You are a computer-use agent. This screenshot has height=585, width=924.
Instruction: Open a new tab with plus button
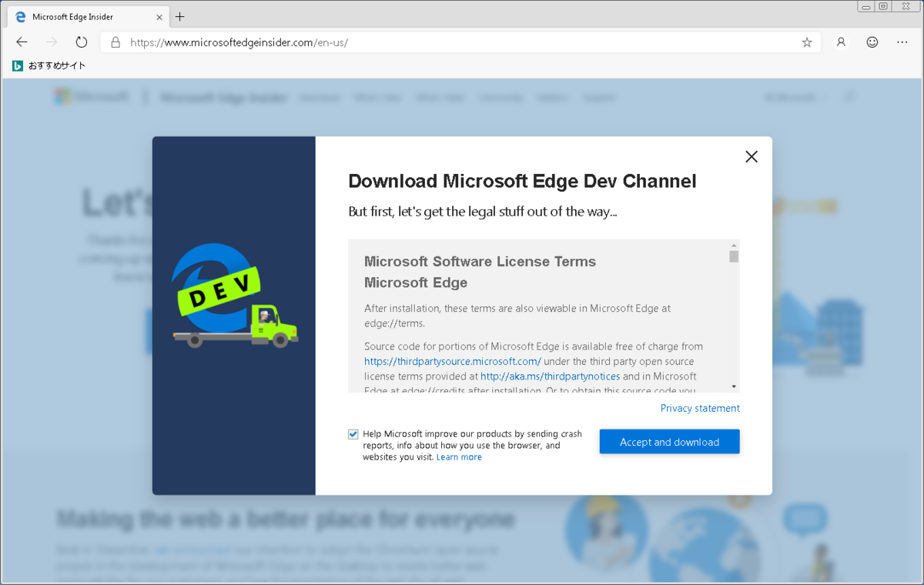click(179, 16)
